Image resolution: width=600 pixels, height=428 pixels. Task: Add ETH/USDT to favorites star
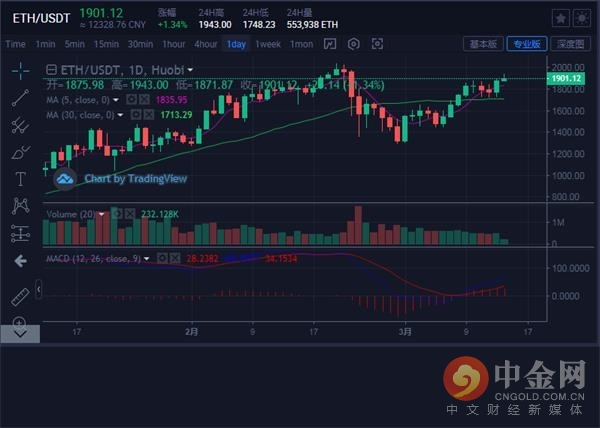coord(561,18)
